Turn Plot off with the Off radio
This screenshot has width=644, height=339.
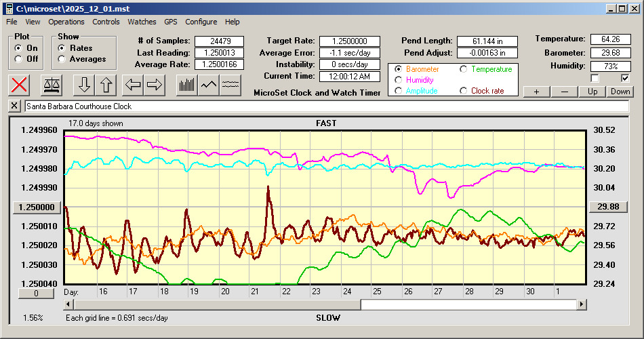click(18, 59)
